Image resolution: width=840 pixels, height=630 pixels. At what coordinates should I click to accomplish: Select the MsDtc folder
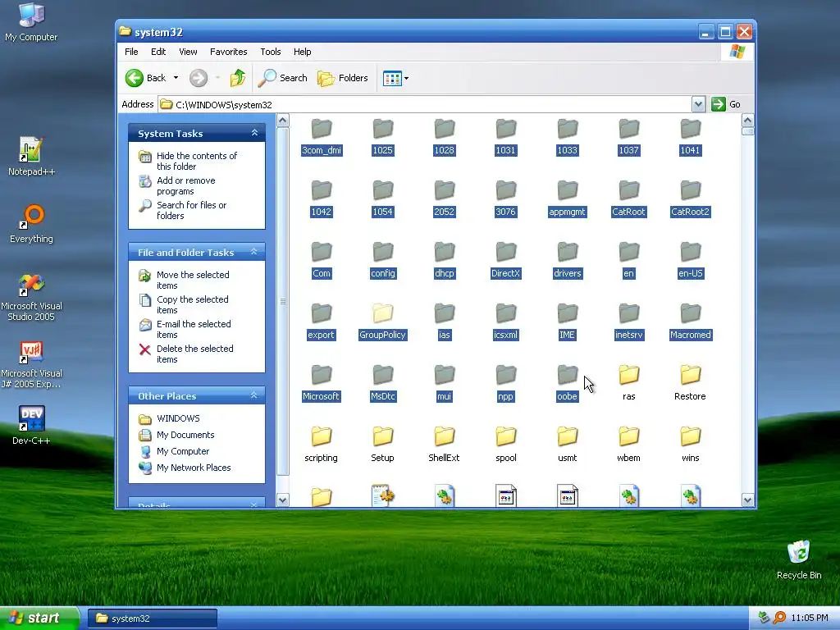point(382,384)
